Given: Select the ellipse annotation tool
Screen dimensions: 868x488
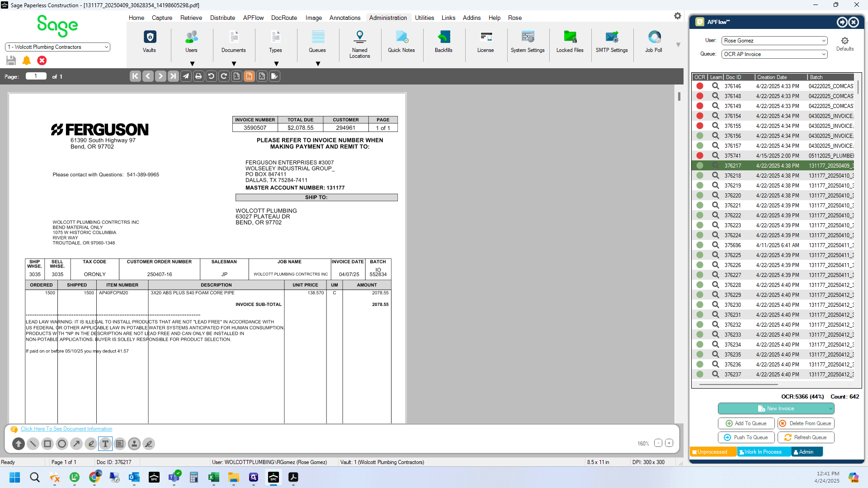Looking at the screenshot, I should pos(62,444).
